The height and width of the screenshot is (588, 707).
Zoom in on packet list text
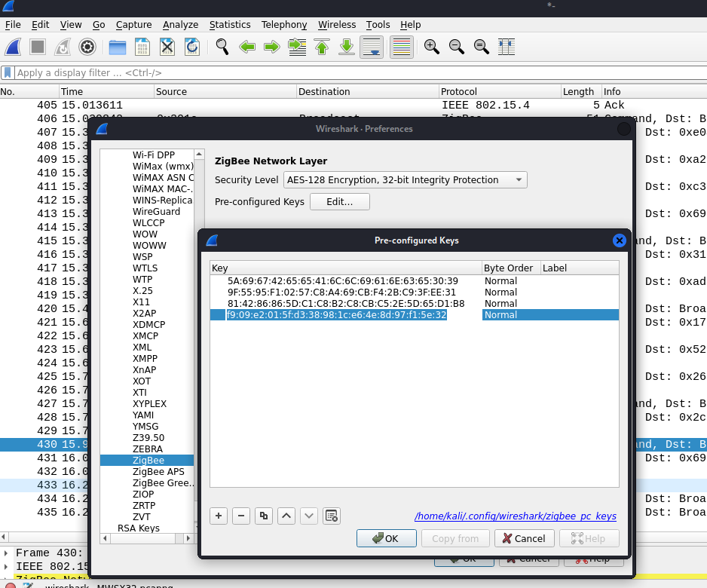(x=431, y=47)
